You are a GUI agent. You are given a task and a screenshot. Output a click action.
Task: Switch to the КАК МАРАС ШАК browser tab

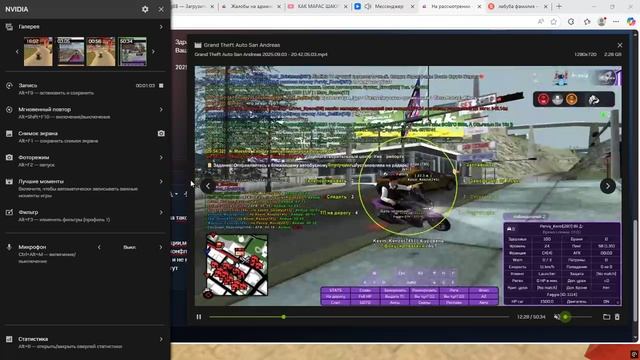(318, 7)
